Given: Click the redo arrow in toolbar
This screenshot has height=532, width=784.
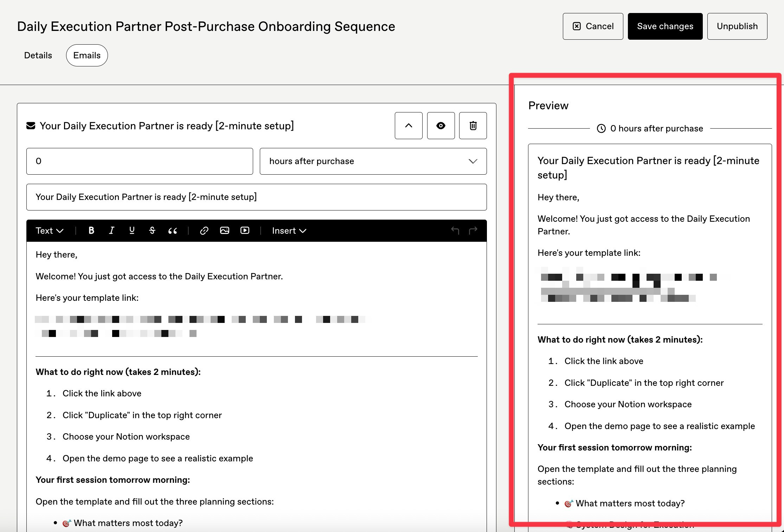Looking at the screenshot, I should tap(473, 231).
